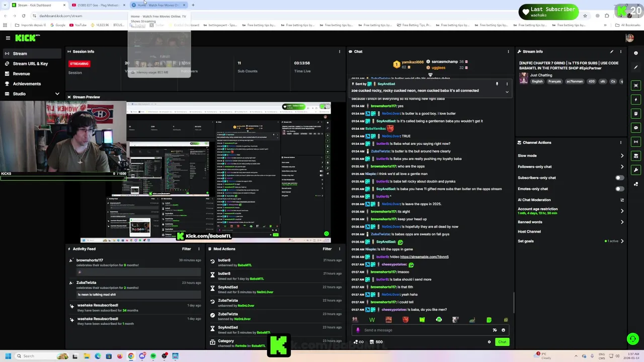This screenshot has width=644, height=362.
Task: Click the Français language tag
Action: point(554,81)
